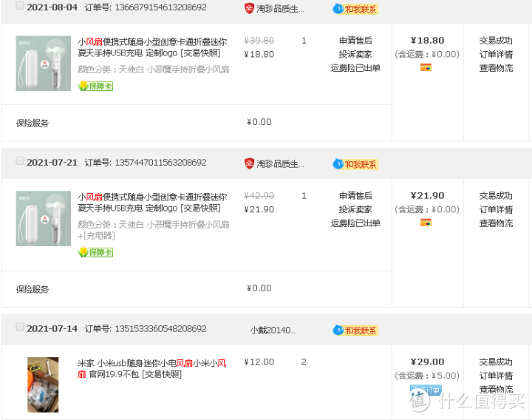Click order number 1366879154613208692
Image resolution: width=532 pixels, height=420 pixels.
161,7
